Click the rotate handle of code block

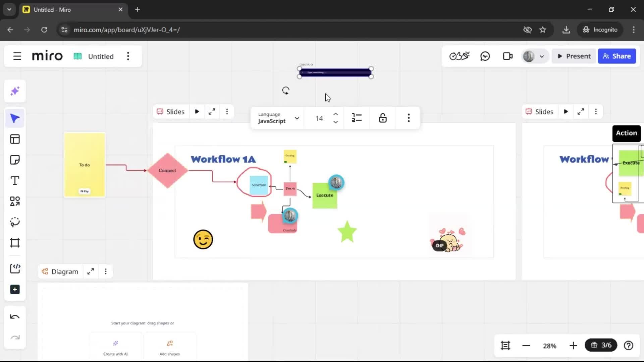click(286, 90)
